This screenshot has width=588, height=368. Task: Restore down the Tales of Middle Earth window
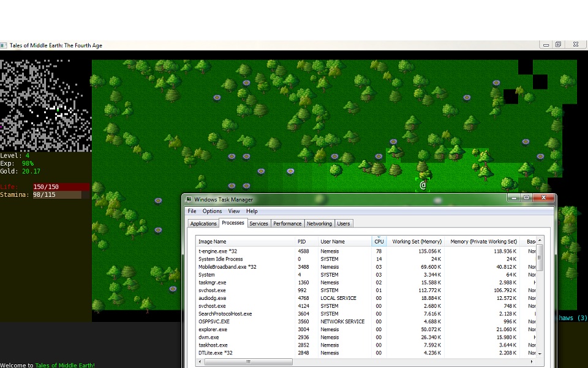click(x=558, y=45)
